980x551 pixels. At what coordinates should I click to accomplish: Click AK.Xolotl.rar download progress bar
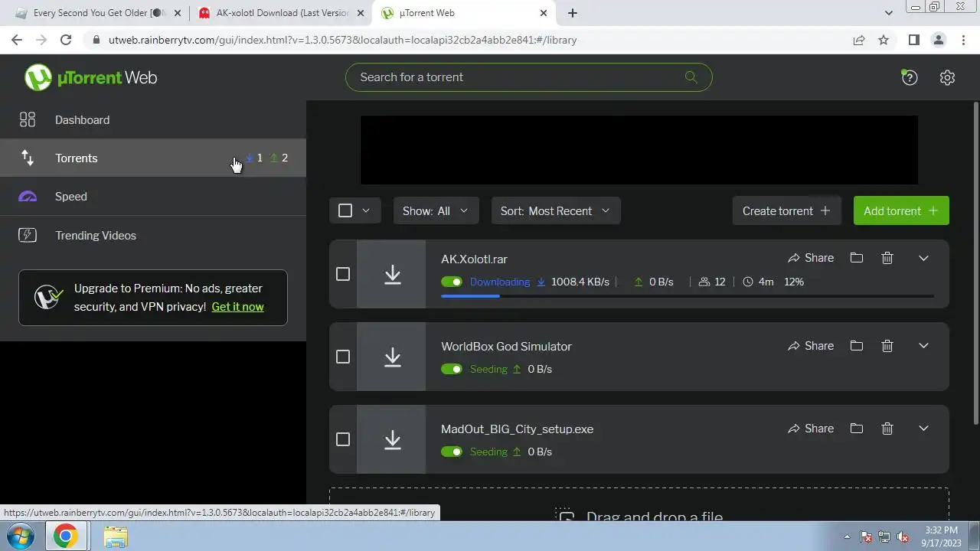click(688, 296)
